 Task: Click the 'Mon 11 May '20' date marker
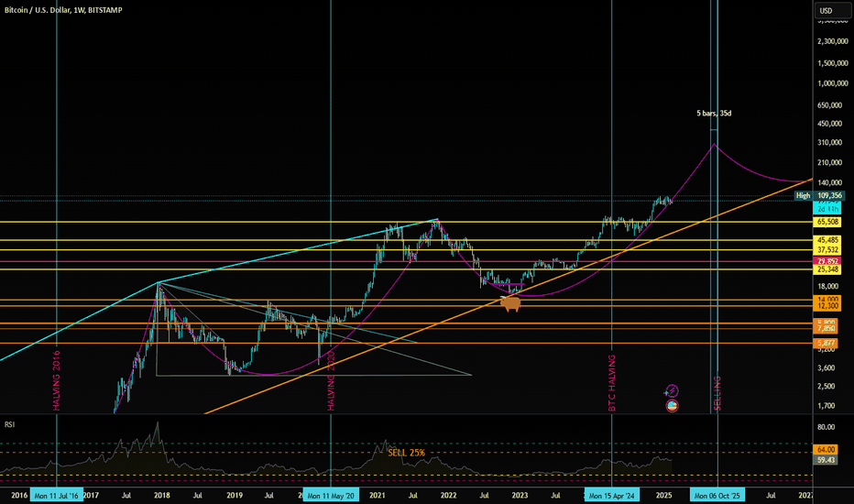(331, 495)
